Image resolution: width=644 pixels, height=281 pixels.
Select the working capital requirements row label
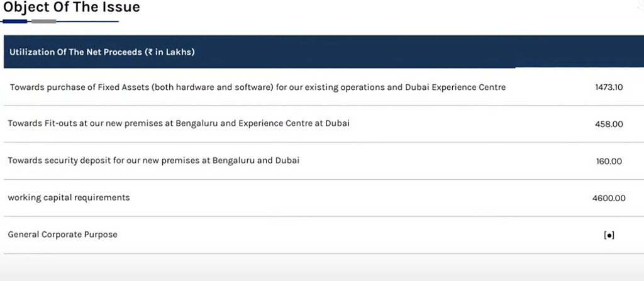click(69, 197)
